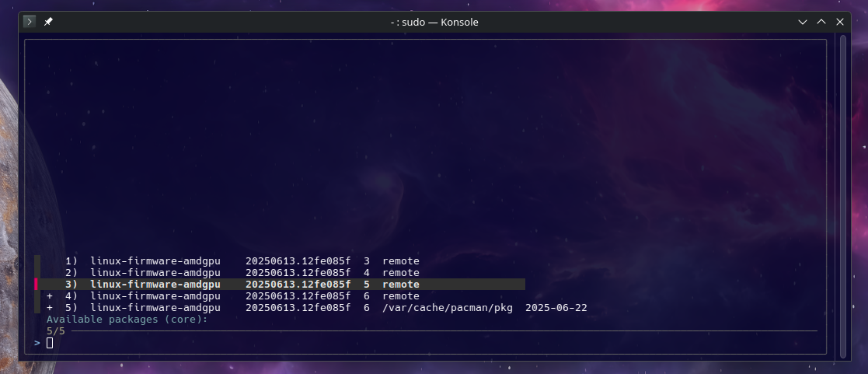Click the 'Available packages (core):' header
The width and height of the screenshot is (868, 374).
tap(127, 319)
